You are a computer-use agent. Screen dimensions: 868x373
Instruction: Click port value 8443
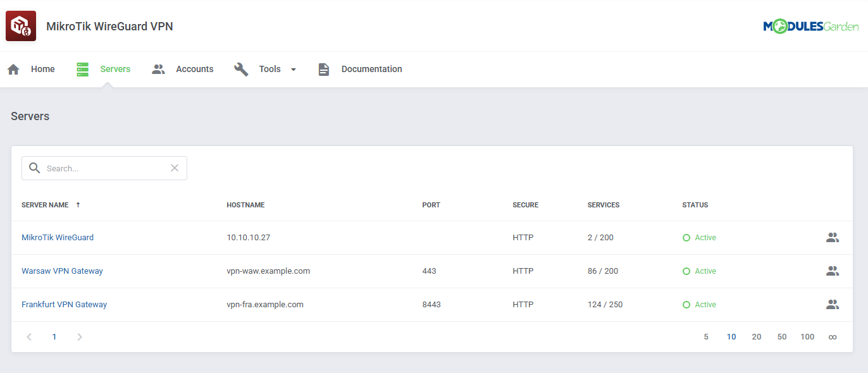(x=431, y=305)
